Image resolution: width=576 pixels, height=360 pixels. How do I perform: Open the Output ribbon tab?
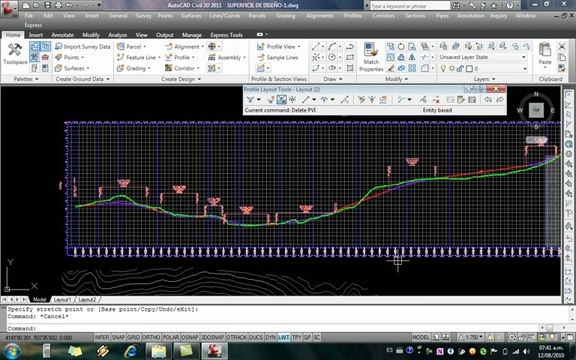(x=165, y=35)
